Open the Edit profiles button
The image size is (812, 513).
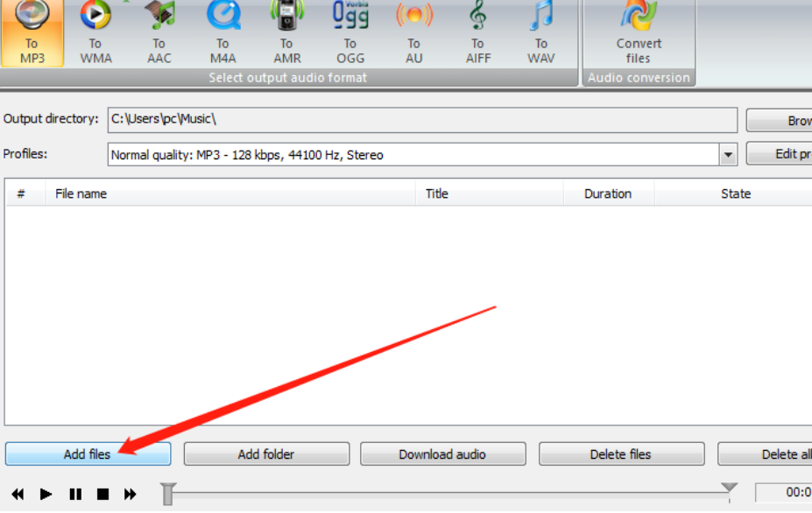coord(779,154)
